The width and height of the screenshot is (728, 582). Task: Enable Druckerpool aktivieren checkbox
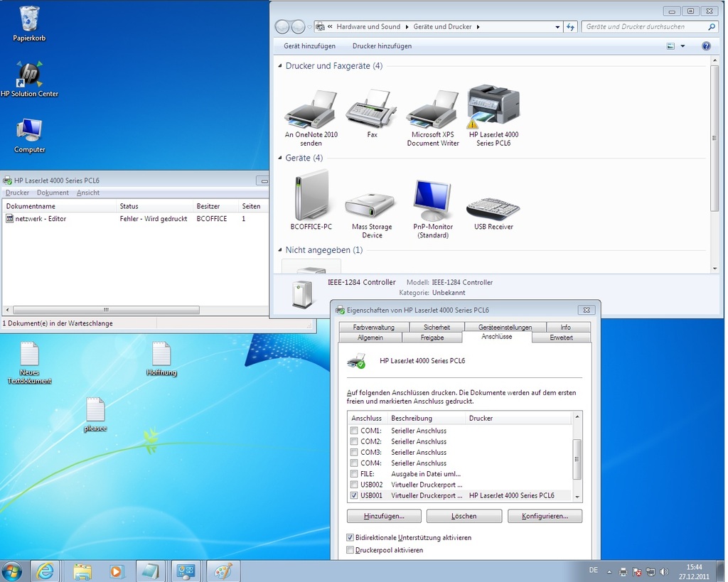point(350,550)
